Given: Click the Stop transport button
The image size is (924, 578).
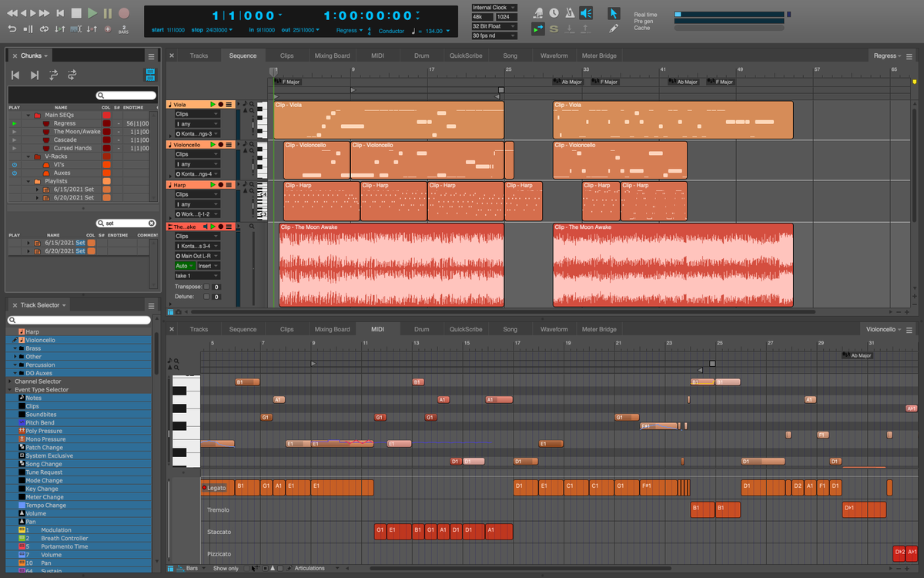Looking at the screenshot, I should pos(76,13).
